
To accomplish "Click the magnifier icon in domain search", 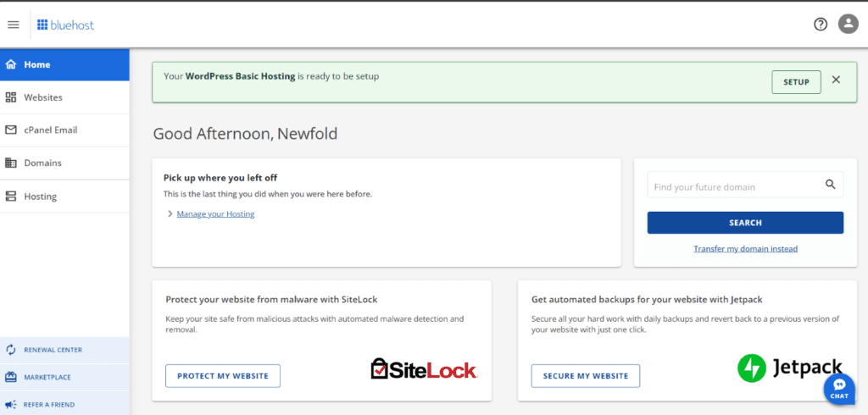I will click(x=830, y=185).
